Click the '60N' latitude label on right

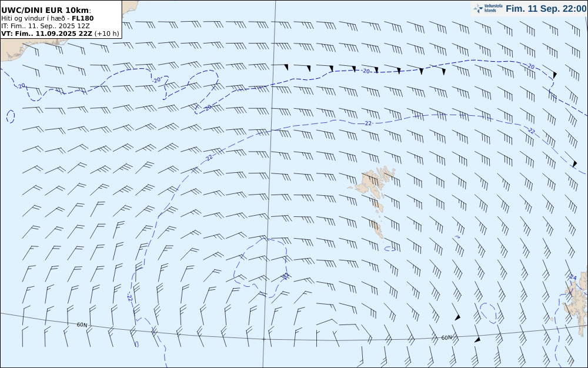(446, 337)
